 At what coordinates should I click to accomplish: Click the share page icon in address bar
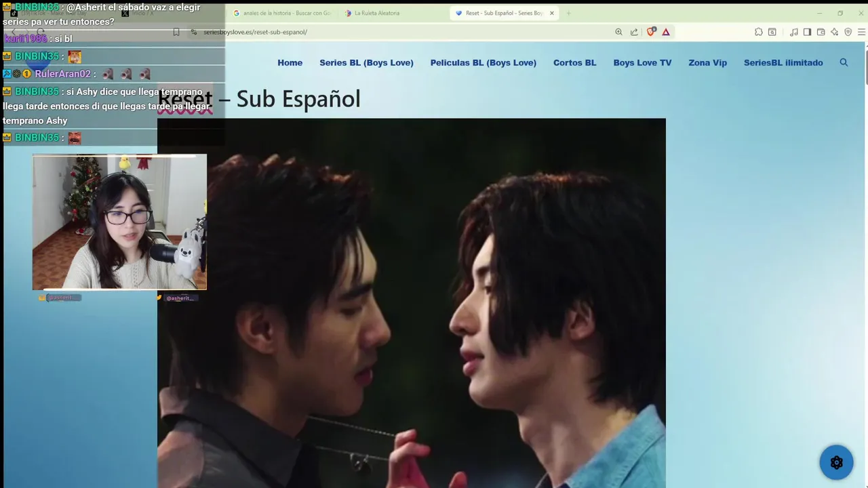click(x=634, y=32)
